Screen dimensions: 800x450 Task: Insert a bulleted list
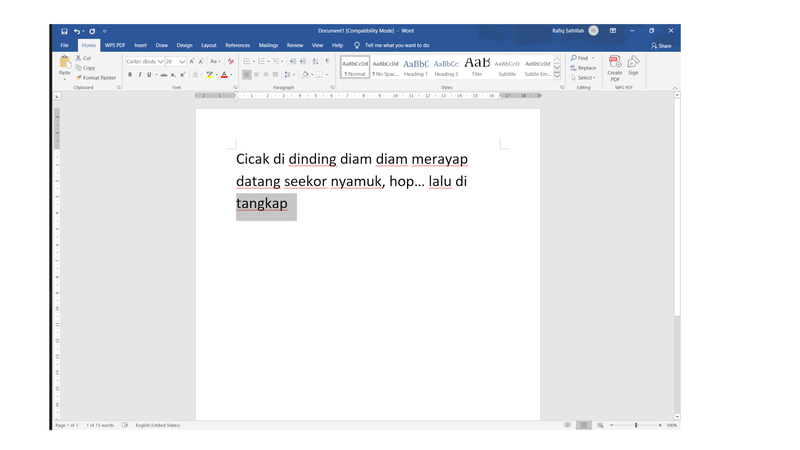246,61
